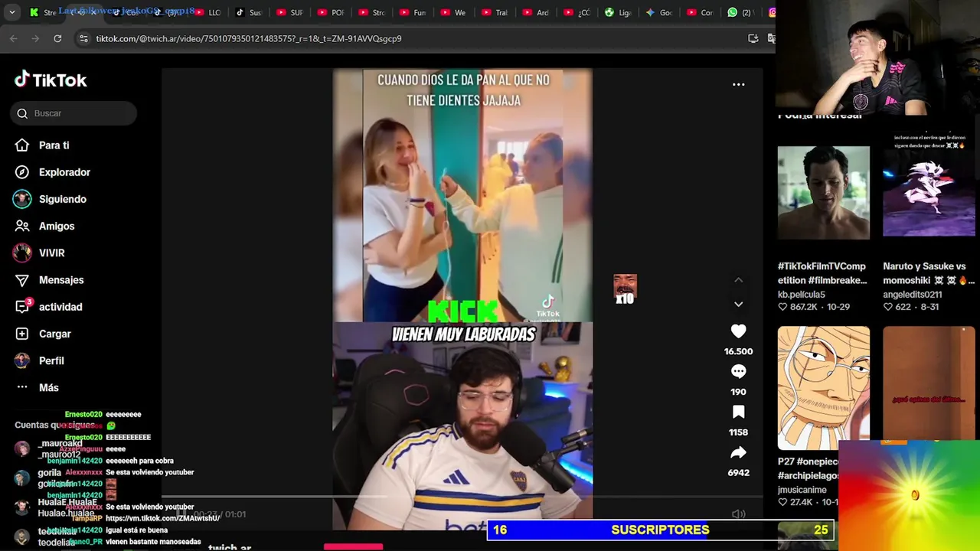The width and height of the screenshot is (980, 551).
Task: Click the TikTok URL in the address bar
Action: pyautogui.click(x=249, y=38)
